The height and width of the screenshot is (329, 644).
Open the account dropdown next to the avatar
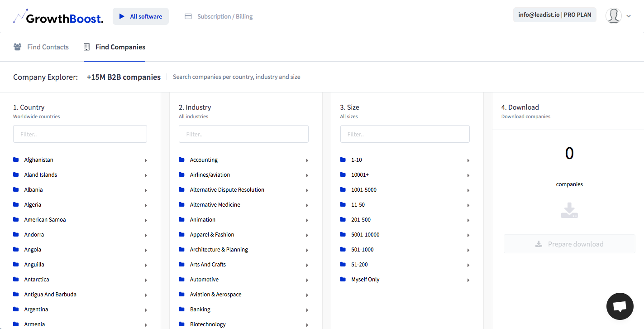[629, 16]
